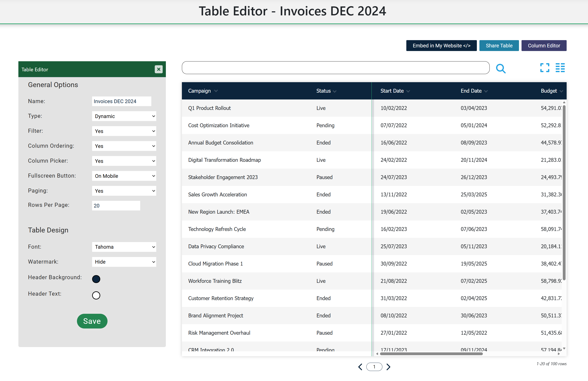
Task: Sort the Status column using its arrow
Action: 335,91
